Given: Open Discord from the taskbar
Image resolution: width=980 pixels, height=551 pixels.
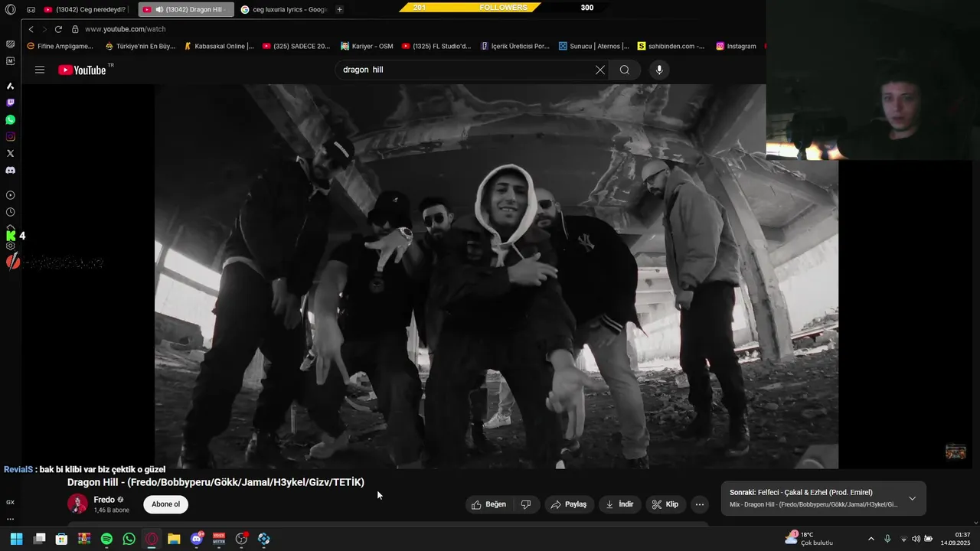Looking at the screenshot, I should (197, 539).
